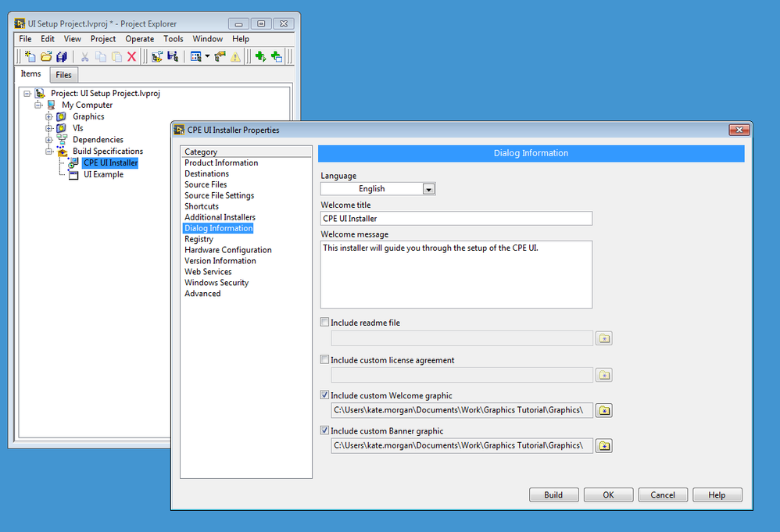Enable the Include readme file checkbox
Screen dimensions: 780x532
pos(324,322)
